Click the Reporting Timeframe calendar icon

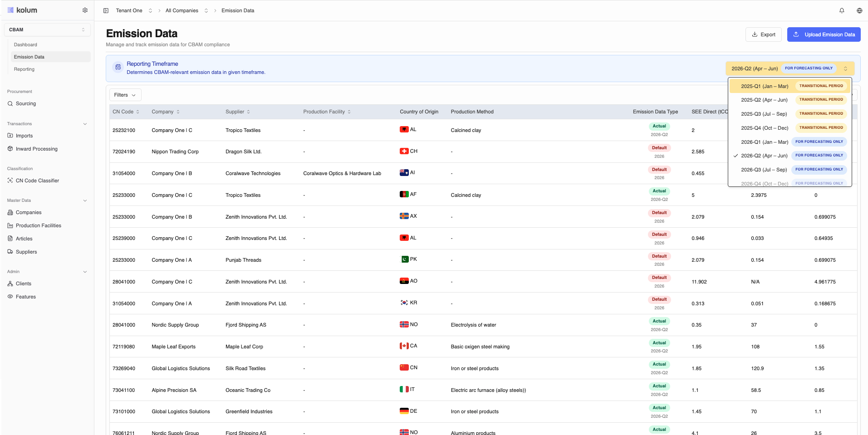point(118,67)
